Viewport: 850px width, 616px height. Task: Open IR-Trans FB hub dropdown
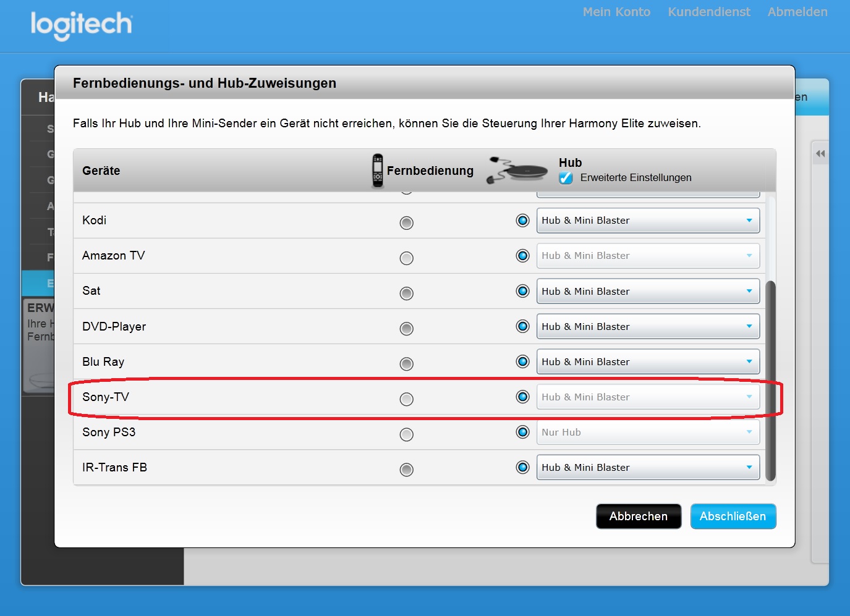point(647,468)
